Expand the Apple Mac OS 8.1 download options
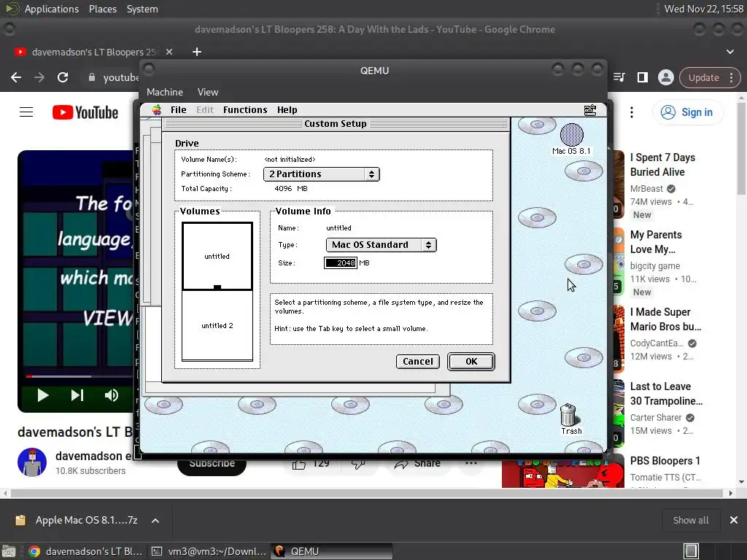The width and height of the screenshot is (747, 560). click(155, 521)
